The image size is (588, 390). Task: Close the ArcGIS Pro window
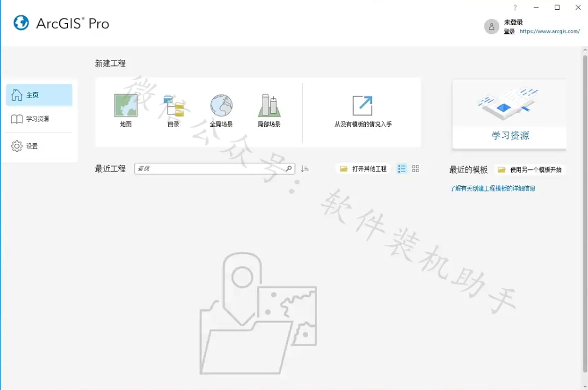(578, 8)
